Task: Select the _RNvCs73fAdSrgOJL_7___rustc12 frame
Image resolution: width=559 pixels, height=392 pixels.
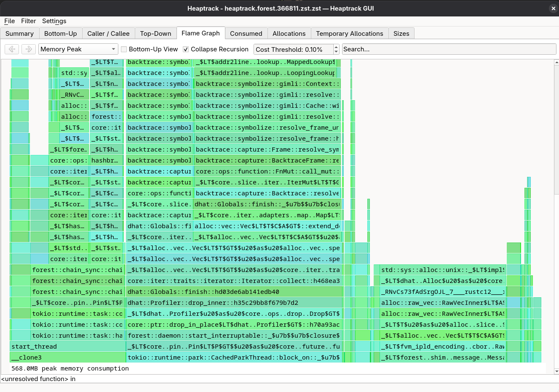Action: (443, 292)
